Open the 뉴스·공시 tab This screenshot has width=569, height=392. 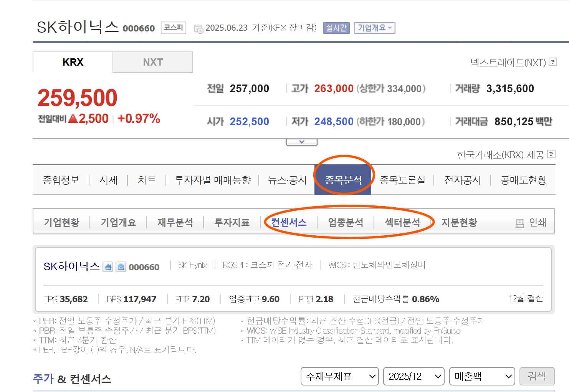(287, 180)
